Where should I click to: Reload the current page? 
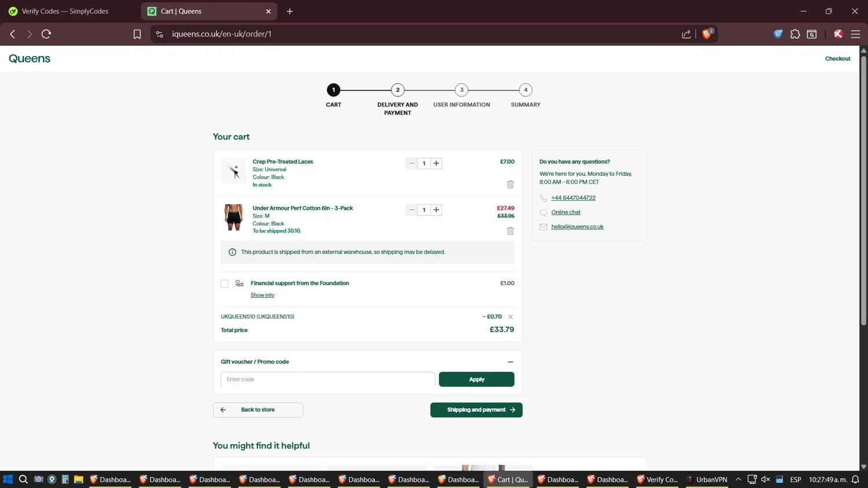click(x=46, y=34)
